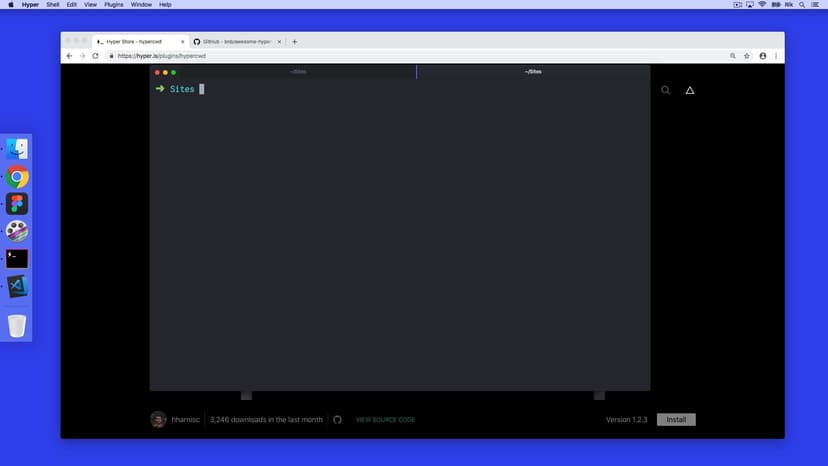Screen dimensions: 828x466
Task: Follow the View Source Code link
Action: pyautogui.click(x=385, y=420)
